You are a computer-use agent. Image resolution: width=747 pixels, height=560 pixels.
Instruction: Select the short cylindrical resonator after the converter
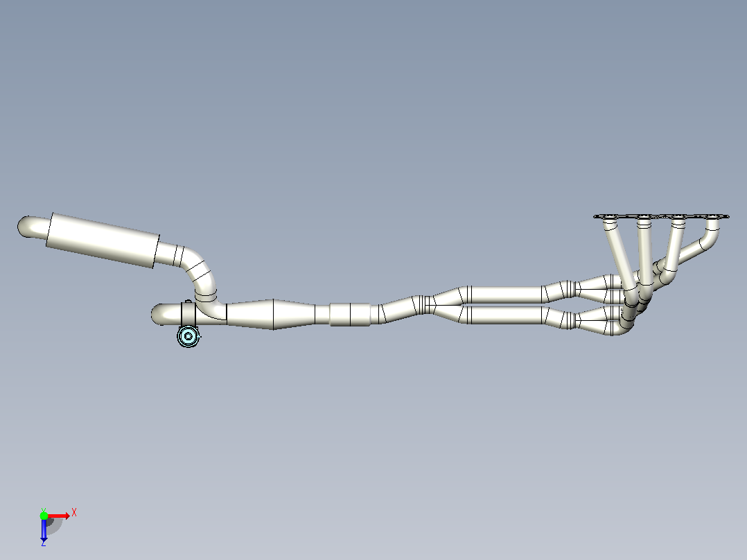point(350,315)
